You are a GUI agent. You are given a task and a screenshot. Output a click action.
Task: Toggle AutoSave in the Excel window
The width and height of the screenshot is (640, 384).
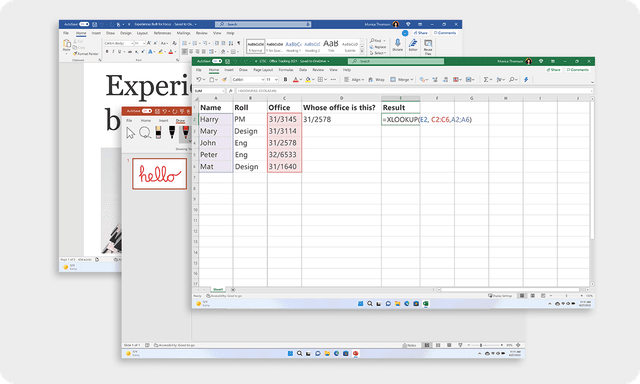pos(217,61)
